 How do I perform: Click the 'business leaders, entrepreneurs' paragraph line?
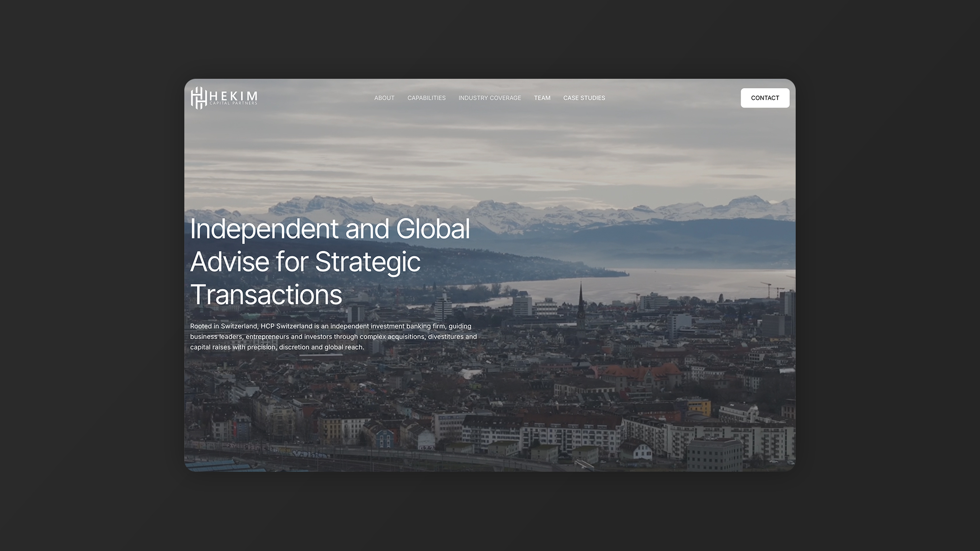click(x=333, y=337)
